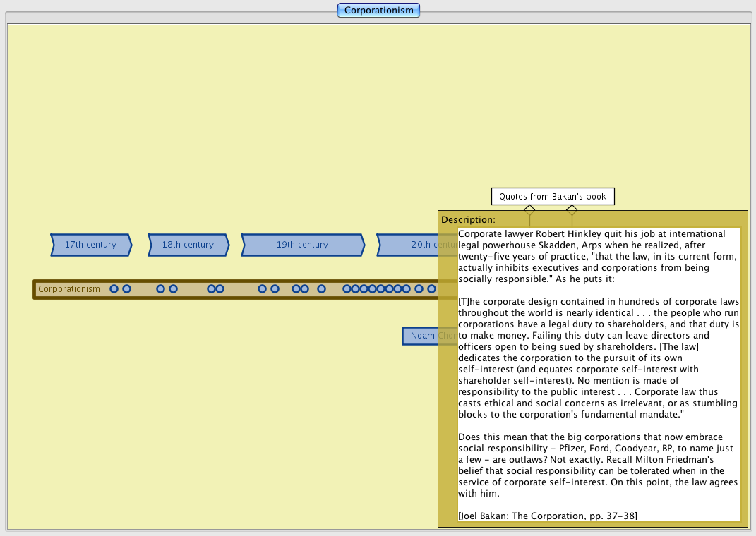Click the last visible marker left of Description panel
This screenshot has width=756, height=536.
[x=431, y=289]
